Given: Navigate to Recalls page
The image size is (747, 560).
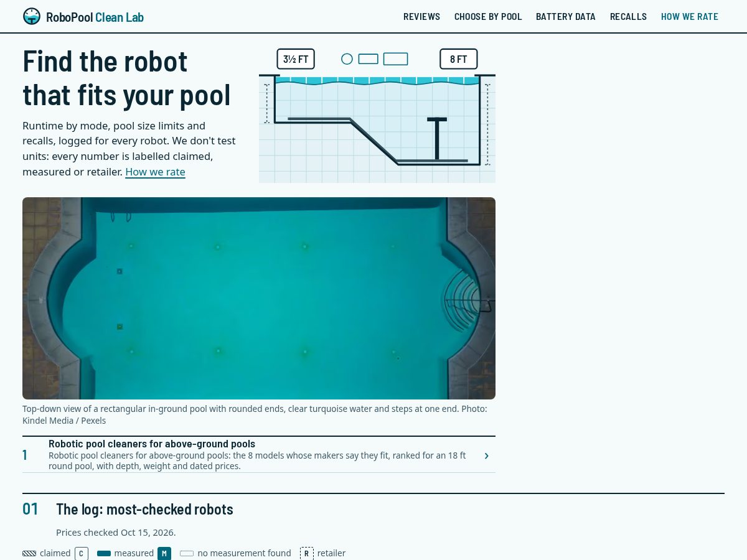Looking at the screenshot, I should (x=628, y=17).
